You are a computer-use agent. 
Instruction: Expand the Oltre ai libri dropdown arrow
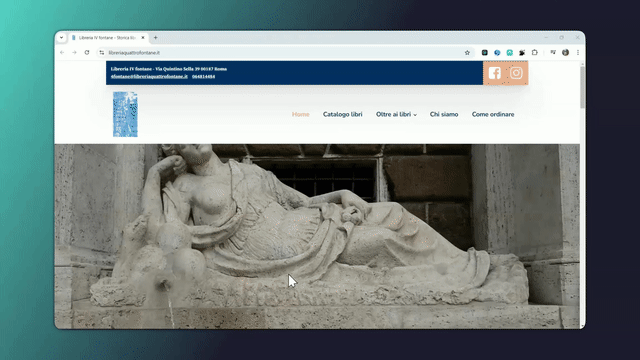coord(415,115)
